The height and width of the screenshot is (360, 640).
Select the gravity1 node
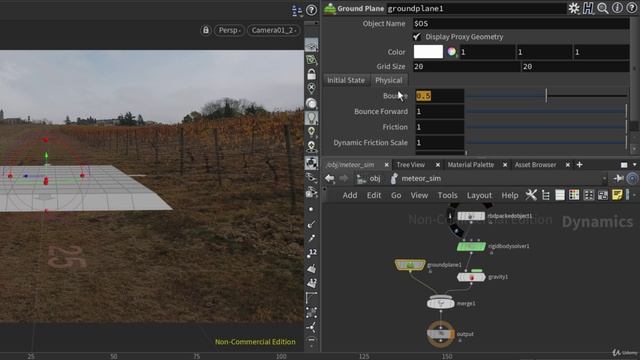pyautogui.click(x=471, y=277)
